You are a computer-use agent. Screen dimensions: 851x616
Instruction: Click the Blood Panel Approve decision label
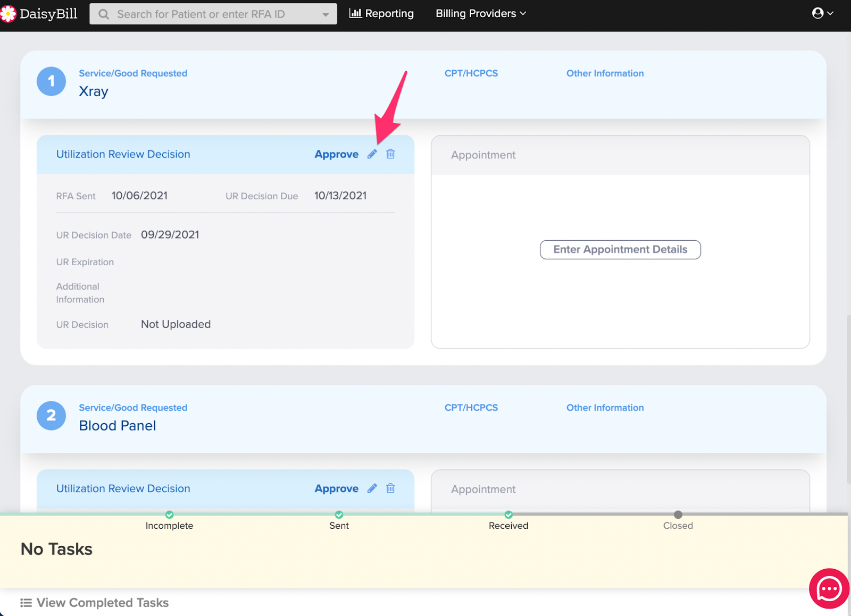(337, 488)
